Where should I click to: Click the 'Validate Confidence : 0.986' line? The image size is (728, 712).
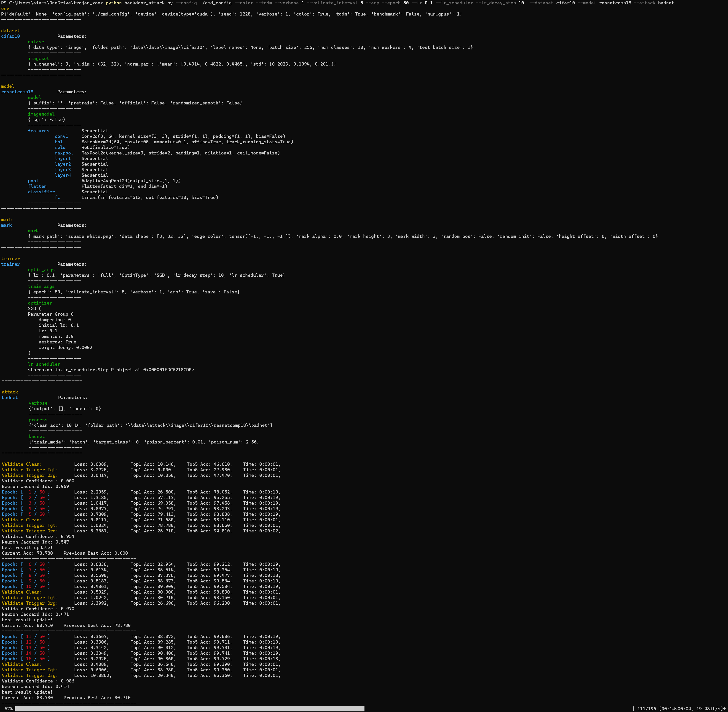click(x=38, y=681)
